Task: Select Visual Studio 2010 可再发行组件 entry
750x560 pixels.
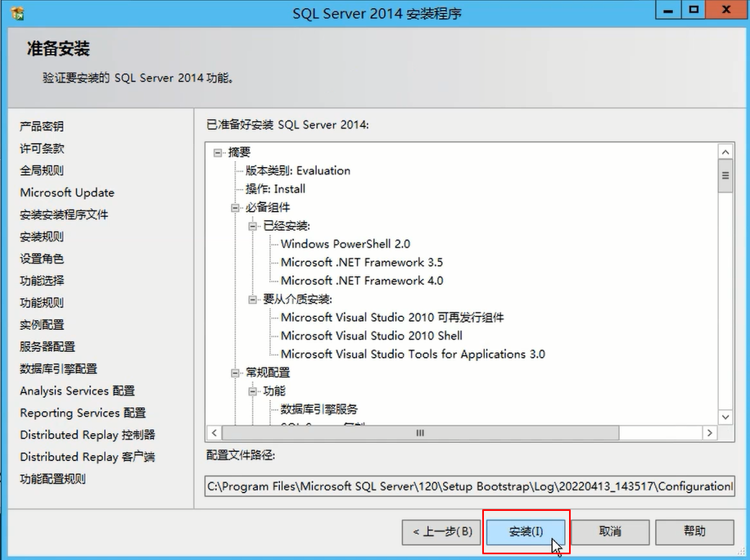Action: [392, 318]
